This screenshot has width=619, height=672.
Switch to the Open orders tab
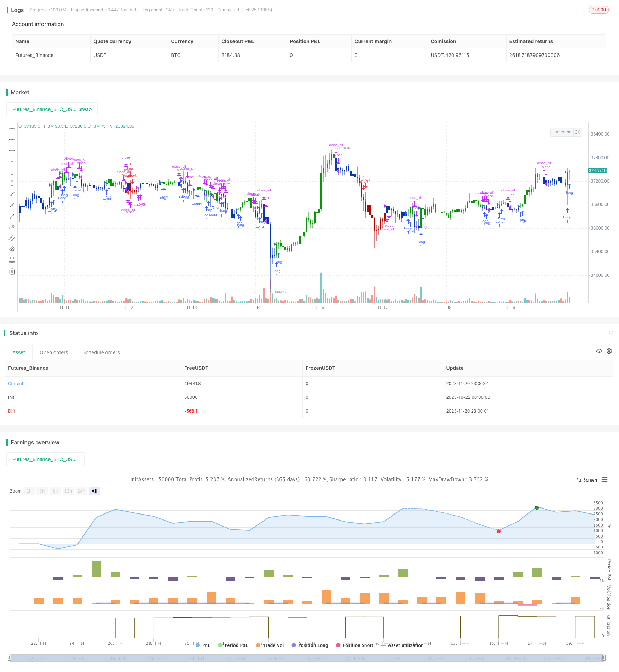point(54,352)
